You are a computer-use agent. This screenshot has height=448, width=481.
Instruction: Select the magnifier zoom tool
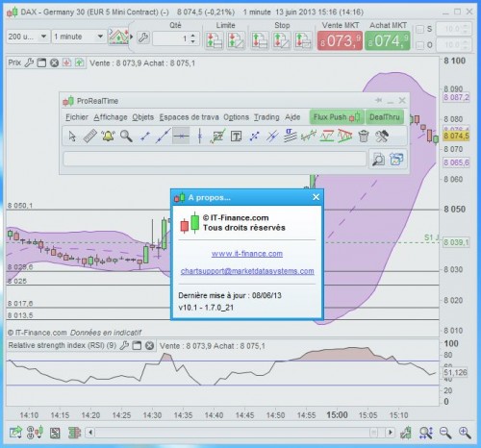pos(126,136)
